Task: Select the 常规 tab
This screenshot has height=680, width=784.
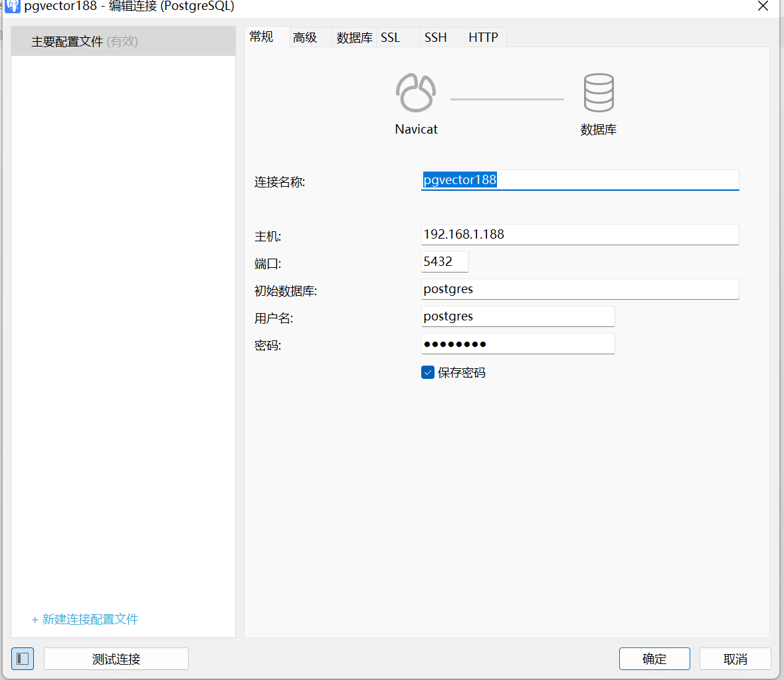Action: tap(262, 37)
